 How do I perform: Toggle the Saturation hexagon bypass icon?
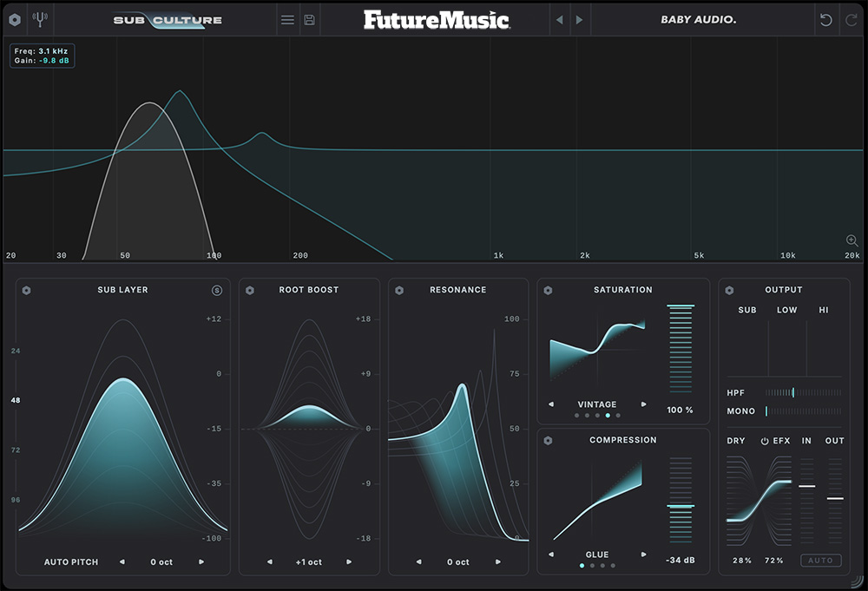(x=548, y=290)
